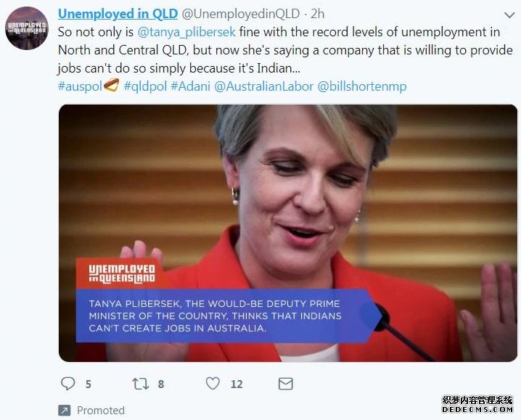Open the #Adani hashtag

pos(190,86)
